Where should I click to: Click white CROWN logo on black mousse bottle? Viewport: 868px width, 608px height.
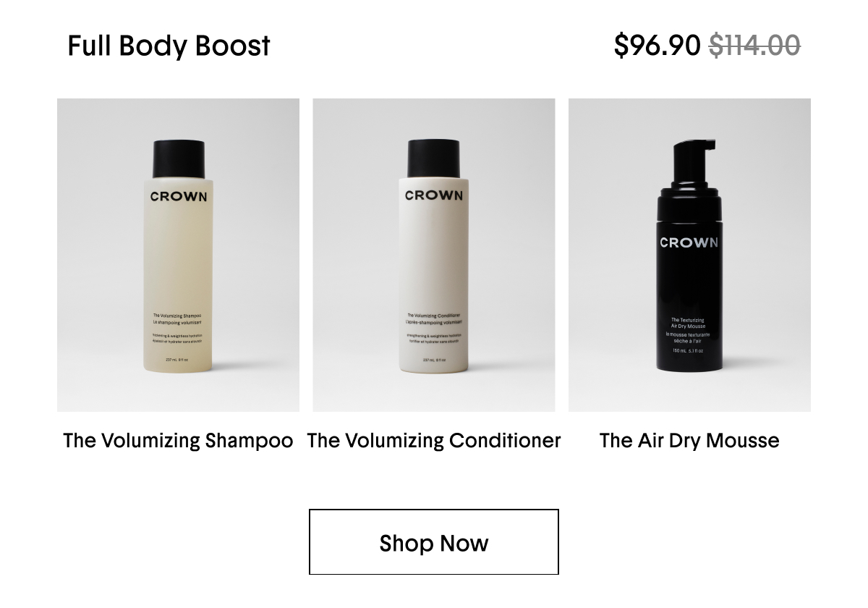point(689,242)
